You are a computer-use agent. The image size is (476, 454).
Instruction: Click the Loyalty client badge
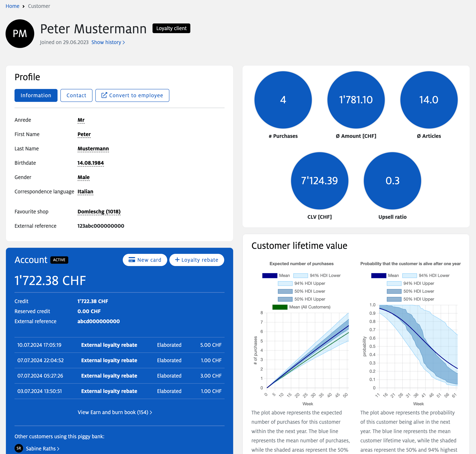[x=171, y=28]
